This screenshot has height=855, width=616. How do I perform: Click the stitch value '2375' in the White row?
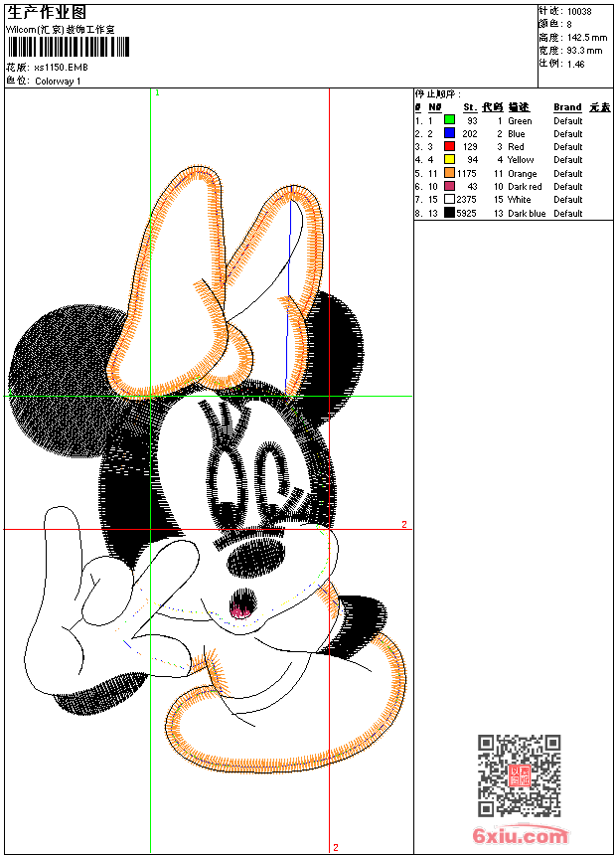[x=466, y=200]
